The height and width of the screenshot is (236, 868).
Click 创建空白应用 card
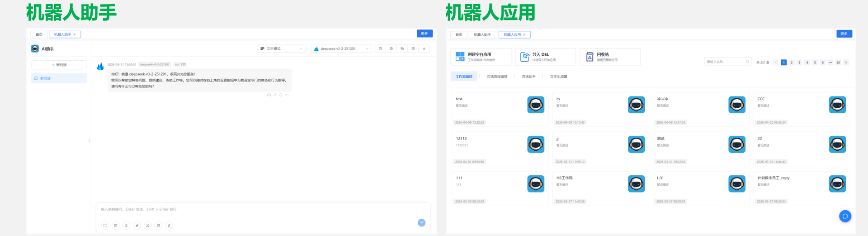[x=481, y=57]
